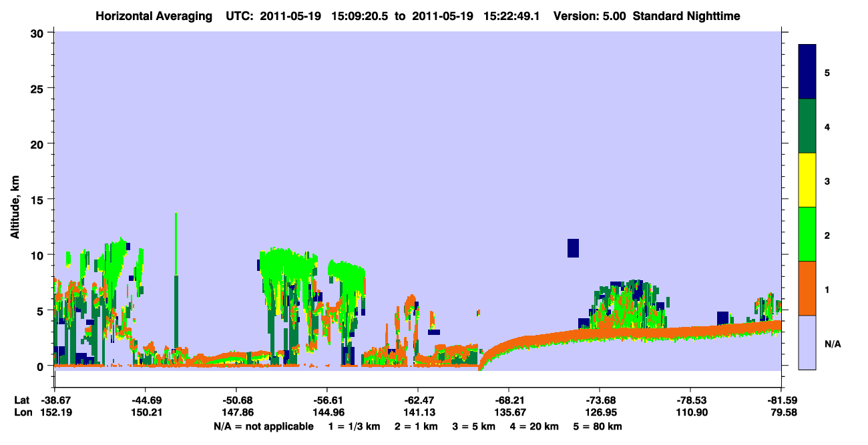Click the latitude value -68.21
868x445 pixels.
point(509,400)
